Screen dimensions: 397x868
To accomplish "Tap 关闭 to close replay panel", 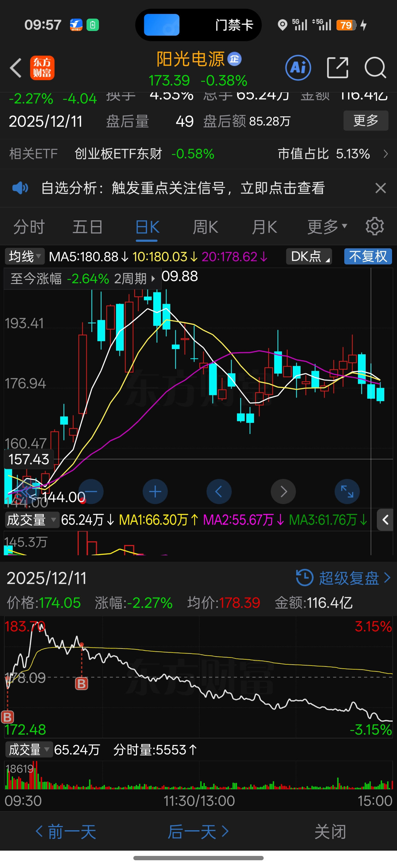I will (330, 832).
